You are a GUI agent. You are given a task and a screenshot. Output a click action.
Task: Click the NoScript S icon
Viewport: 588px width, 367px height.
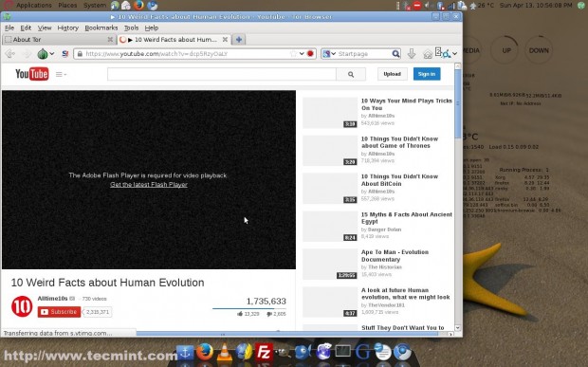(x=64, y=54)
